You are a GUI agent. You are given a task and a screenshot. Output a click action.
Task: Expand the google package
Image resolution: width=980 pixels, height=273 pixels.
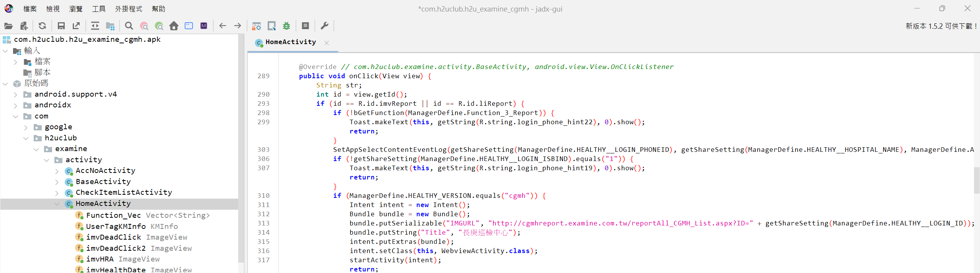tap(26, 127)
